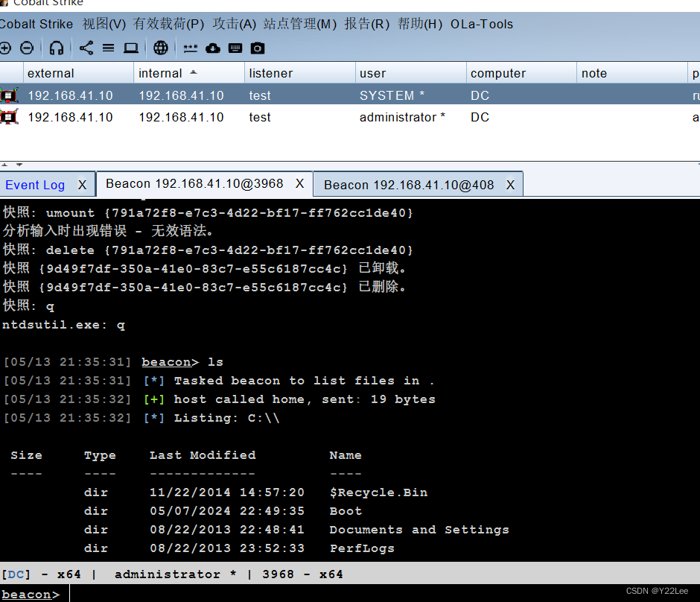This screenshot has width=700, height=602.
Task: Switch to the Event Log tab
Action: (x=35, y=185)
